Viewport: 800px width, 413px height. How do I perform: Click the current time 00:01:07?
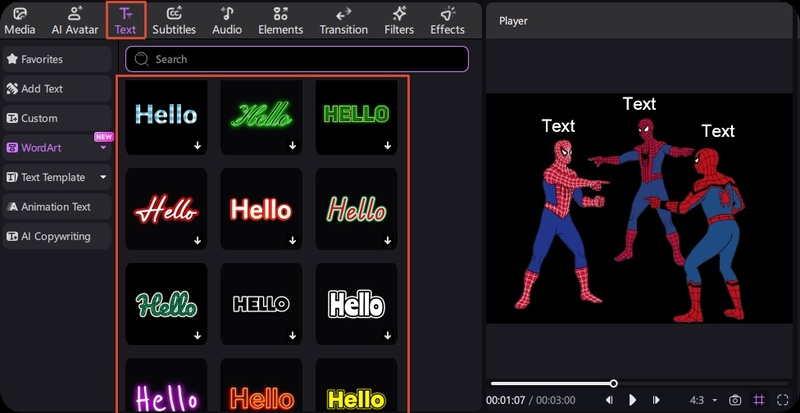[506, 400]
